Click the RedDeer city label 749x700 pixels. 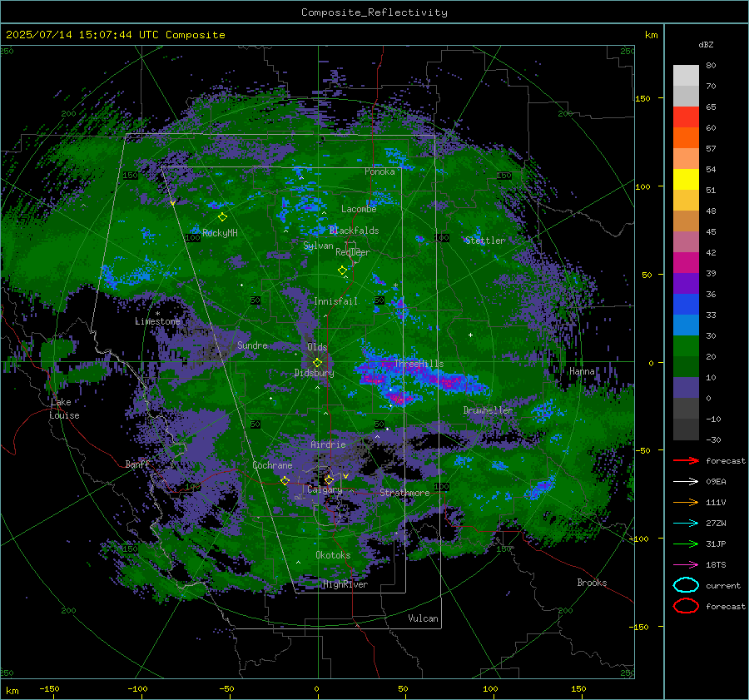click(x=353, y=252)
